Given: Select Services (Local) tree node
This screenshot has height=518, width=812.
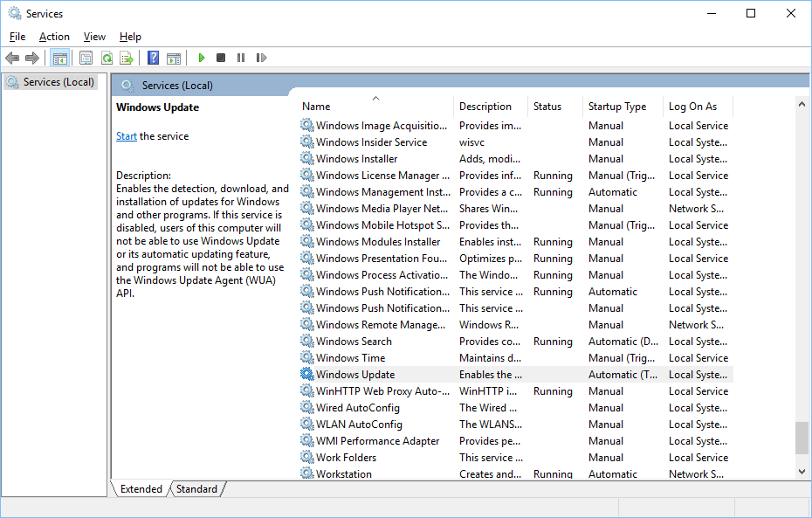Looking at the screenshot, I should pyautogui.click(x=51, y=82).
